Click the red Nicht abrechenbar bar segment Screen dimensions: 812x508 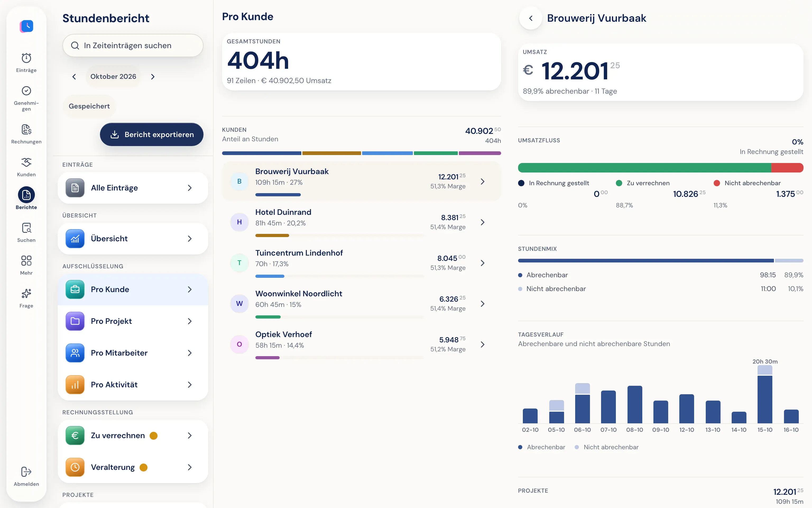(787, 168)
